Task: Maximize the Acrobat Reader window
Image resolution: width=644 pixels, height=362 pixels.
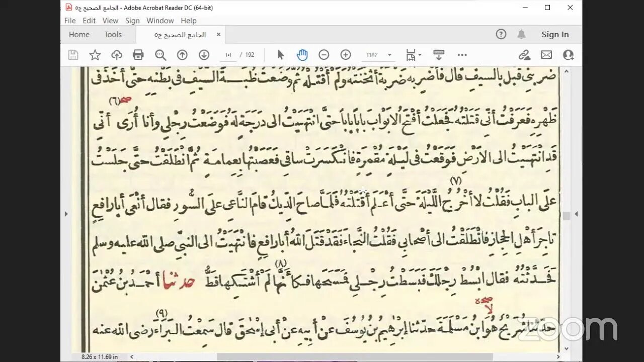Action: point(547,8)
